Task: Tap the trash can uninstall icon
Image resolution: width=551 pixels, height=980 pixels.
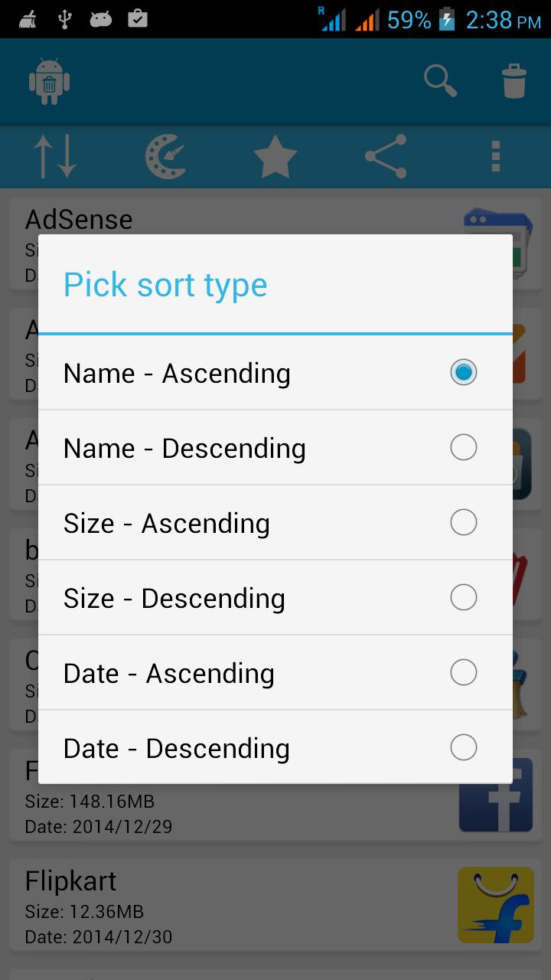Action: pyautogui.click(x=514, y=81)
